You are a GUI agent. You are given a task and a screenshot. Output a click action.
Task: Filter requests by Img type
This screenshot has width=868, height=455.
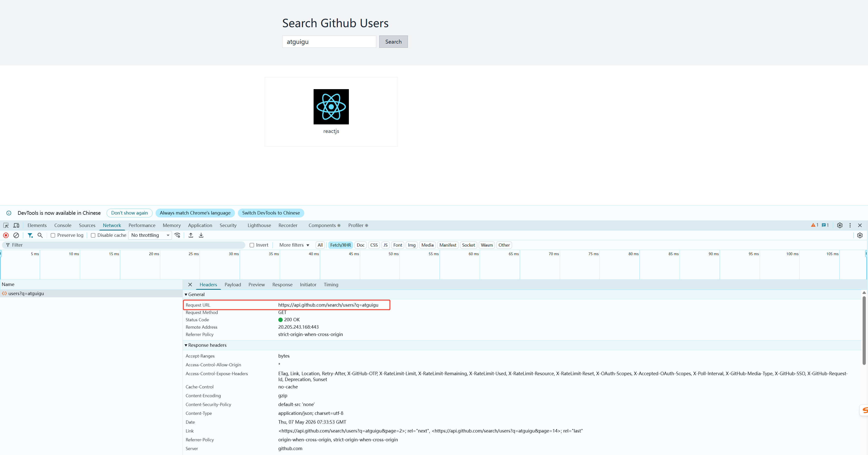coord(412,245)
